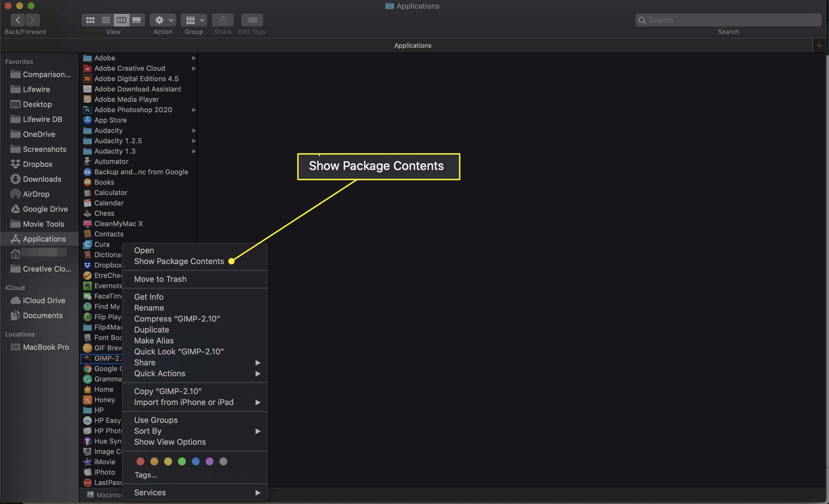Add a new tab with the plus button
This screenshot has width=829, height=504.
[819, 45]
